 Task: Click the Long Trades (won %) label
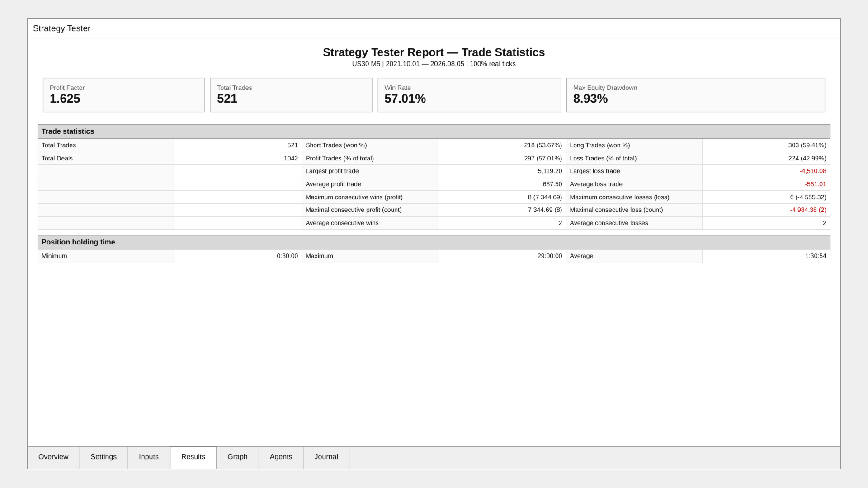click(x=600, y=145)
